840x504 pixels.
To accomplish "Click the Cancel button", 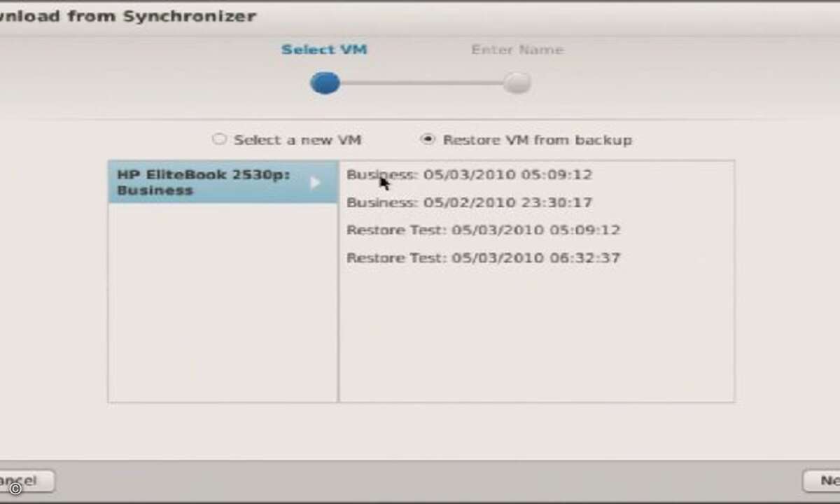I will [25, 481].
